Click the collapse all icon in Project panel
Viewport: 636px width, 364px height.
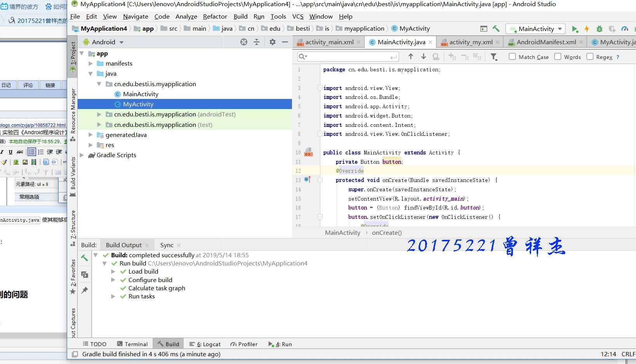tap(257, 42)
